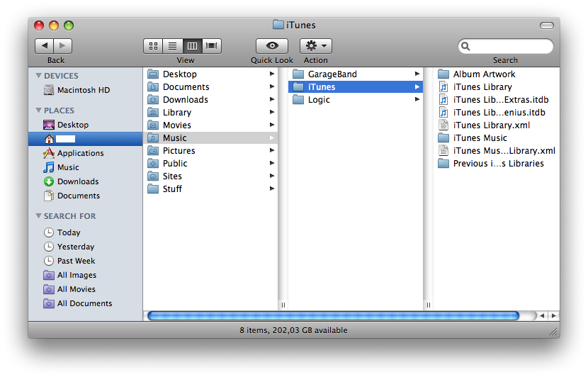Select the Sites folder

210,176
